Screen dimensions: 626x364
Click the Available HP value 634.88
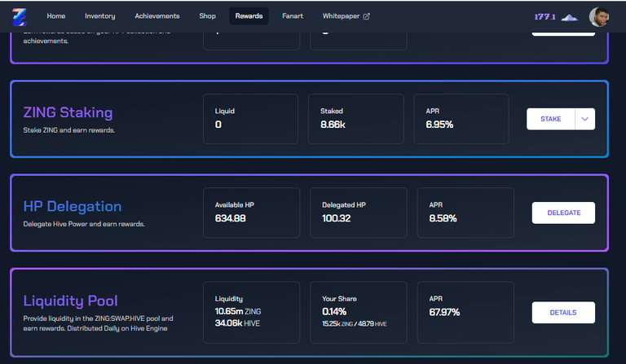(x=231, y=218)
